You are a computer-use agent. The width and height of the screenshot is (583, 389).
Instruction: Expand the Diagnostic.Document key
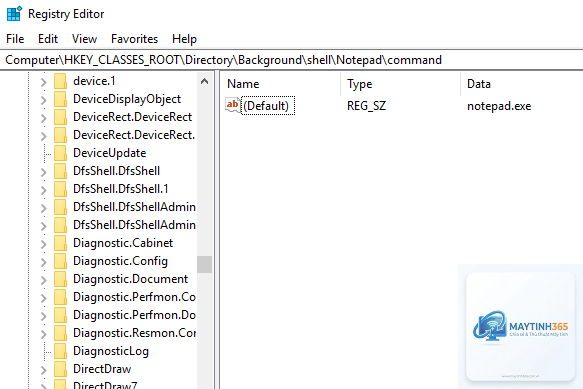44,280
